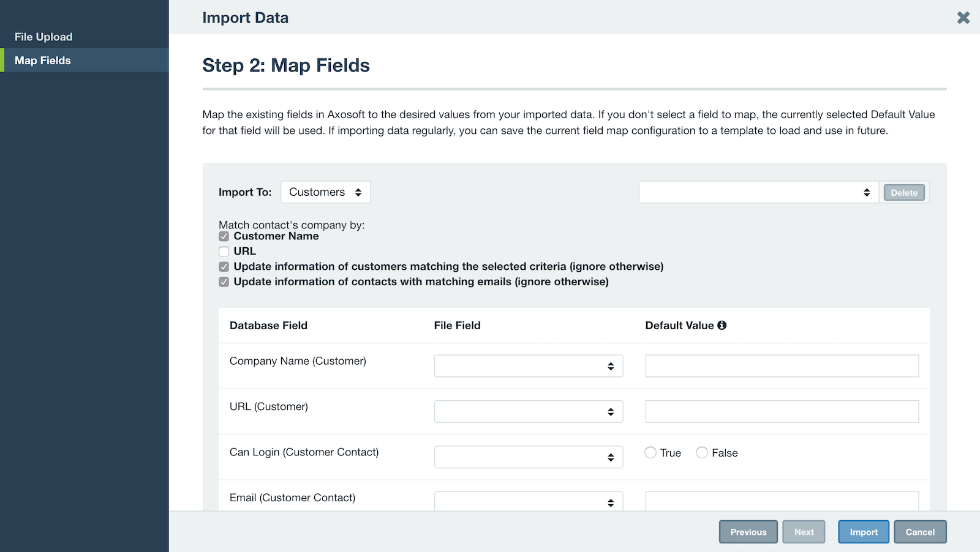Enable the URL match checkbox
980x552 pixels.
(224, 252)
